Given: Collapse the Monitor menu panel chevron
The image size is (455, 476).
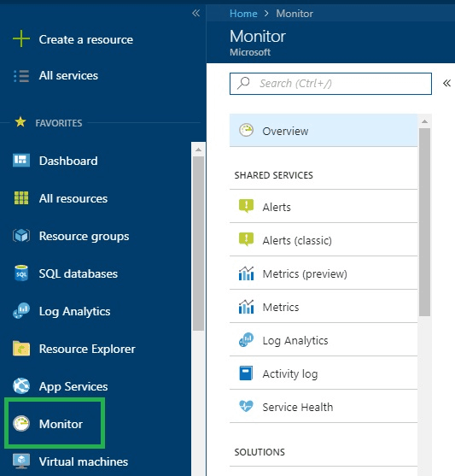Looking at the screenshot, I should tap(446, 83).
